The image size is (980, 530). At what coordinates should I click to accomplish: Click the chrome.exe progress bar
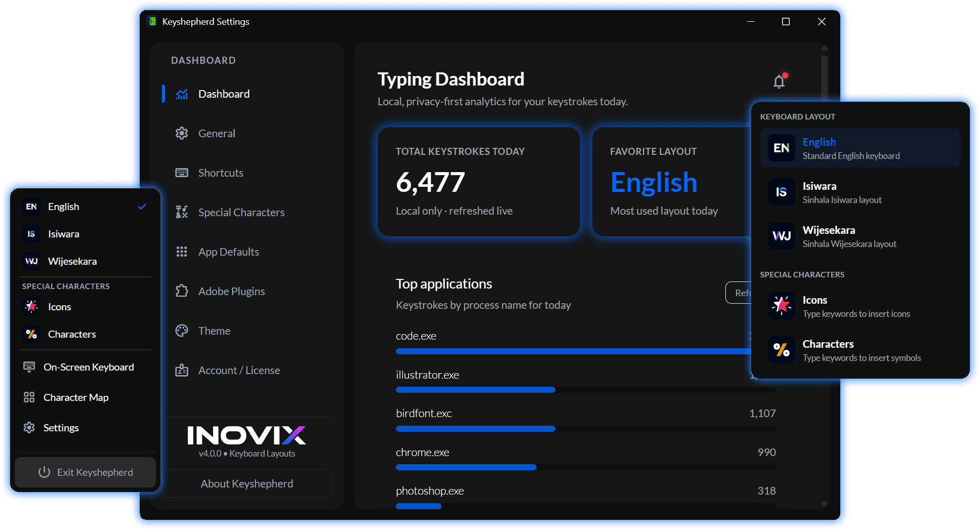(586, 467)
